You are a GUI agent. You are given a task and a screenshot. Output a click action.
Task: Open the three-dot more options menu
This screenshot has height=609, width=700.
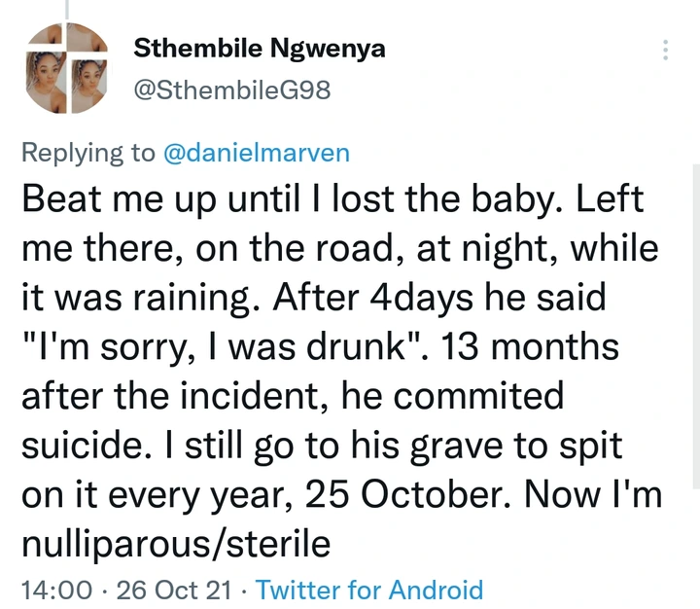[x=665, y=50]
